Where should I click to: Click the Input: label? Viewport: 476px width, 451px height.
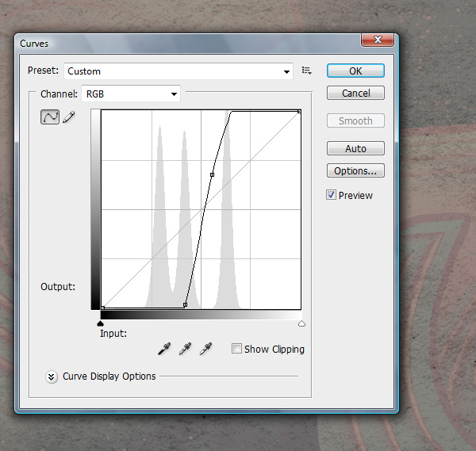click(x=113, y=334)
